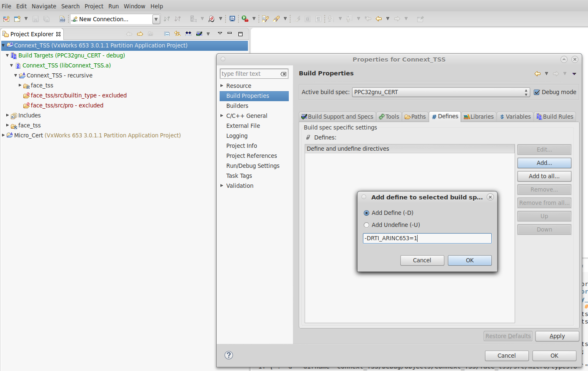The height and width of the screenshot is (371, 588).
Task: Click the Add... button for defines
Action: [x=544, y=163]
